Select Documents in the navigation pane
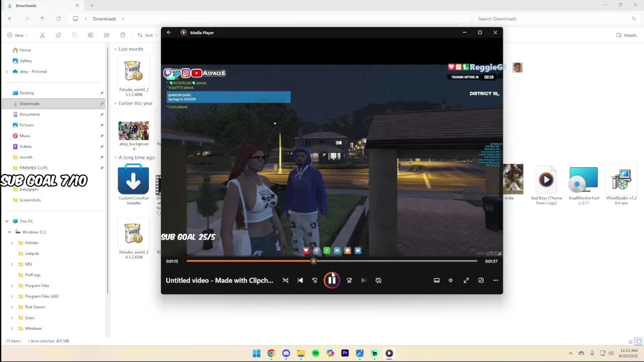This screenshot has height=362, width=644. pos(30,114)
